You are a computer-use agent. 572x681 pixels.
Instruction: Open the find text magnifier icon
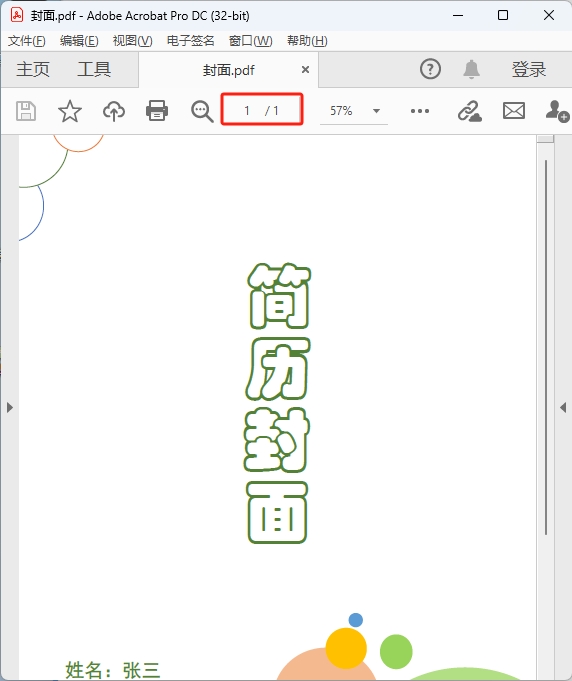click(202, 111)
